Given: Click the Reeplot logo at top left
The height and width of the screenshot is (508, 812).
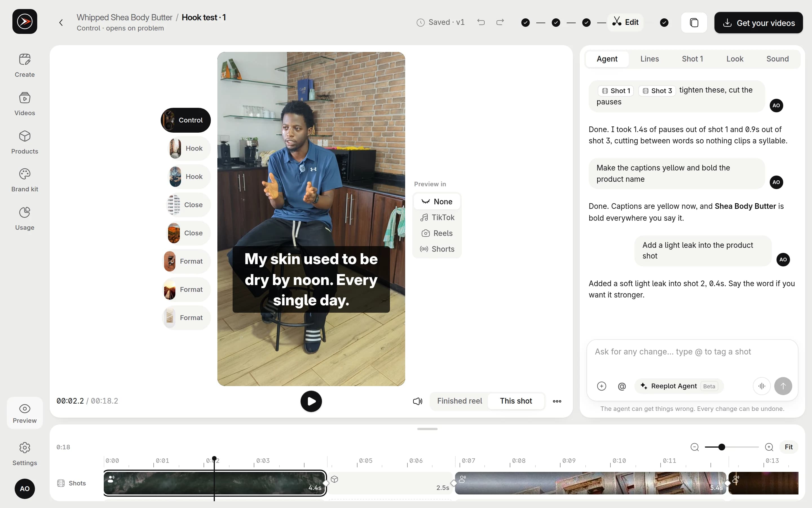Looking at the screenshot, I should click(x=25, y=21).
